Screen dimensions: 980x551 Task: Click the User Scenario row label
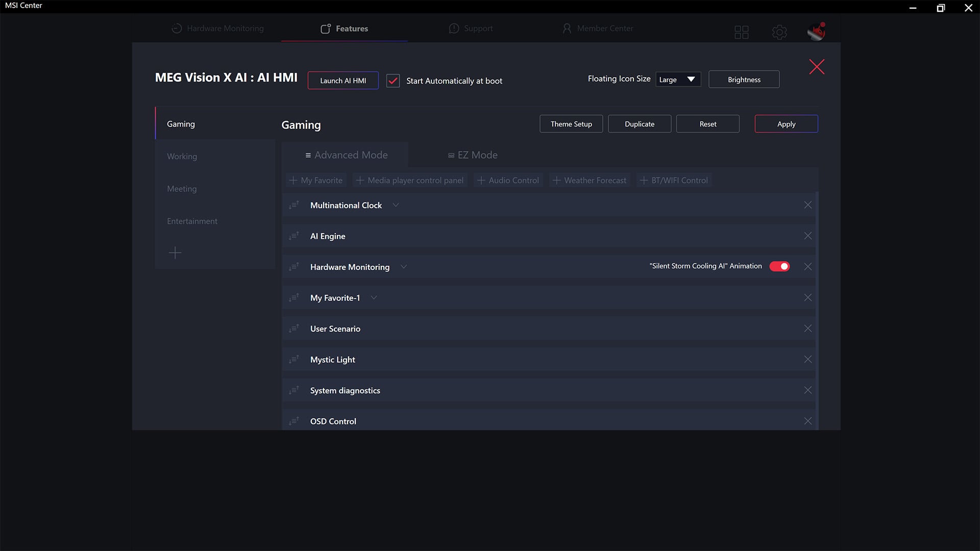coord(335,329)
